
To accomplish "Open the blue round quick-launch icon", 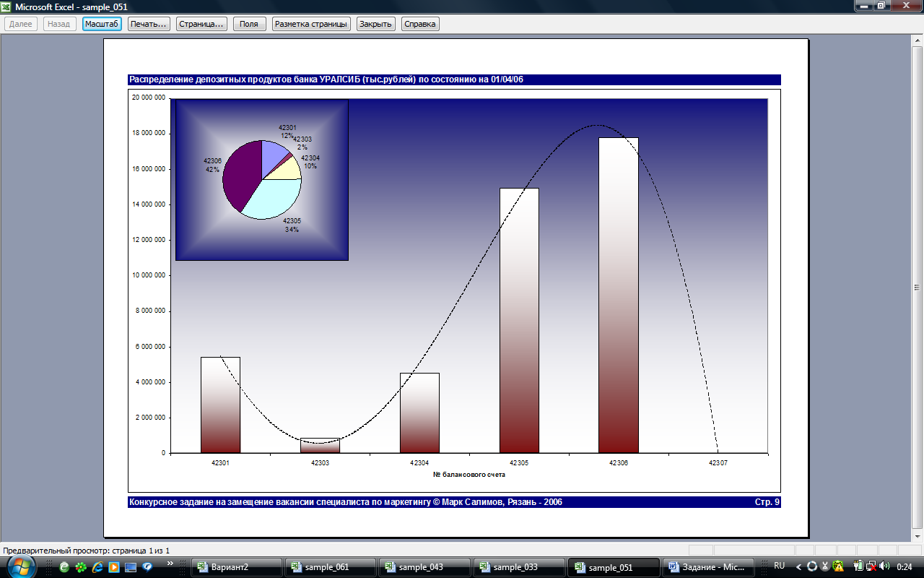I will pyautogui.click(x=147, y=567).
